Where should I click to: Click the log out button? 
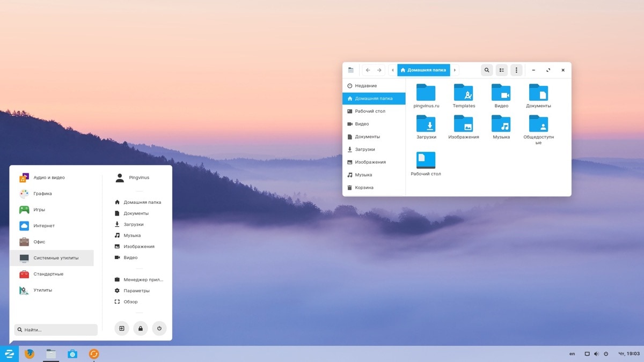pos(122,328)
